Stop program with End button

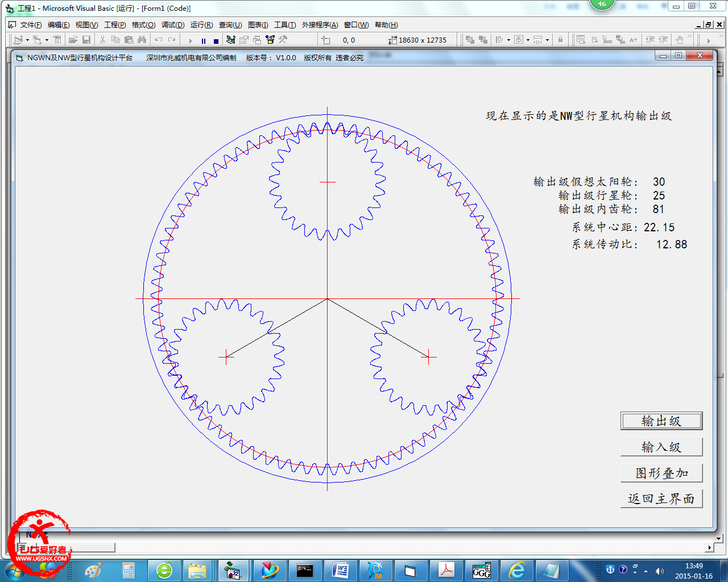(x=216, y=40)
